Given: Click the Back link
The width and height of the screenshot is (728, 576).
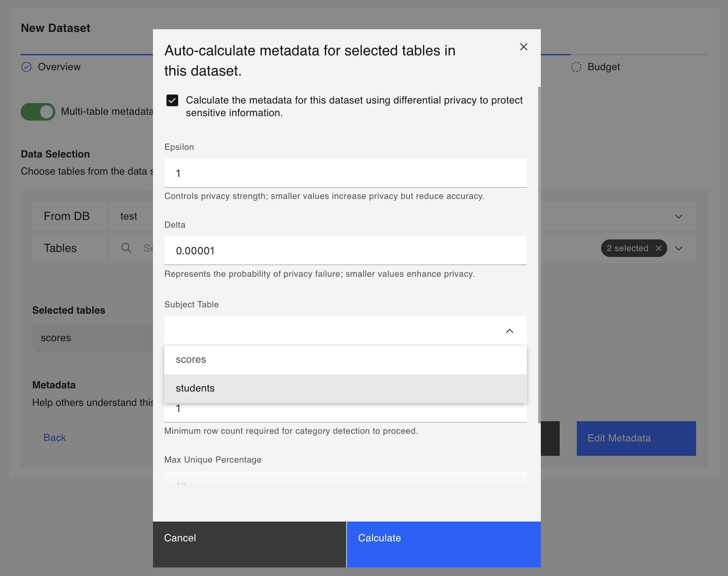Looking at the screenshot, I should tap(54, 438).
